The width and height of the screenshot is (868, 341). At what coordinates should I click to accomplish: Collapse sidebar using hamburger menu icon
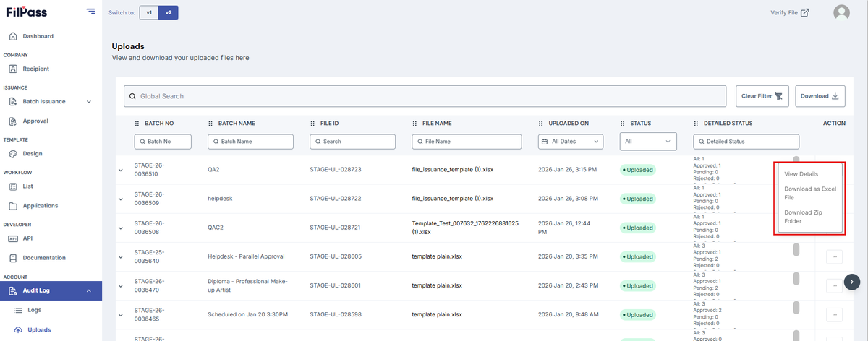pyautogui.click(x=90, y=11)
